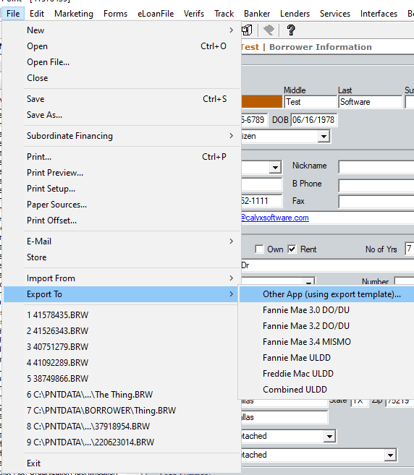This screenshot has width=414, height=475.
Task: Select Combined ULDD export option
Action: [x=326, y=390]
